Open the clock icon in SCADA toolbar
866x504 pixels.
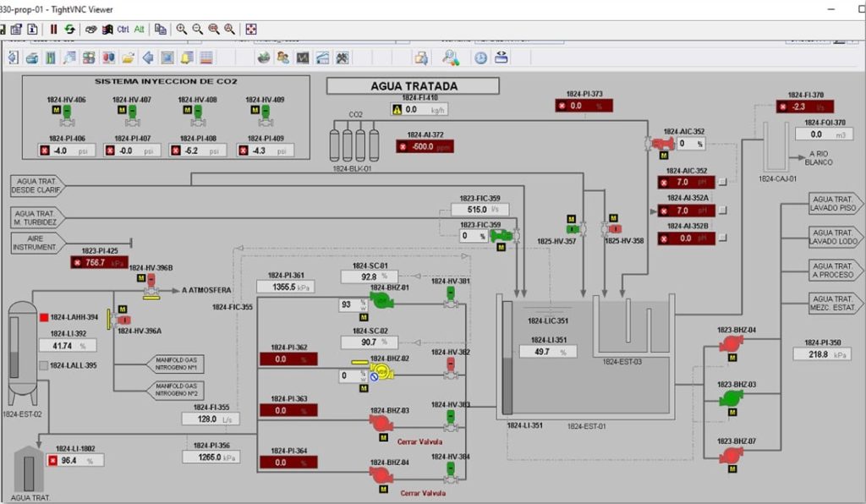click(480, 58)
